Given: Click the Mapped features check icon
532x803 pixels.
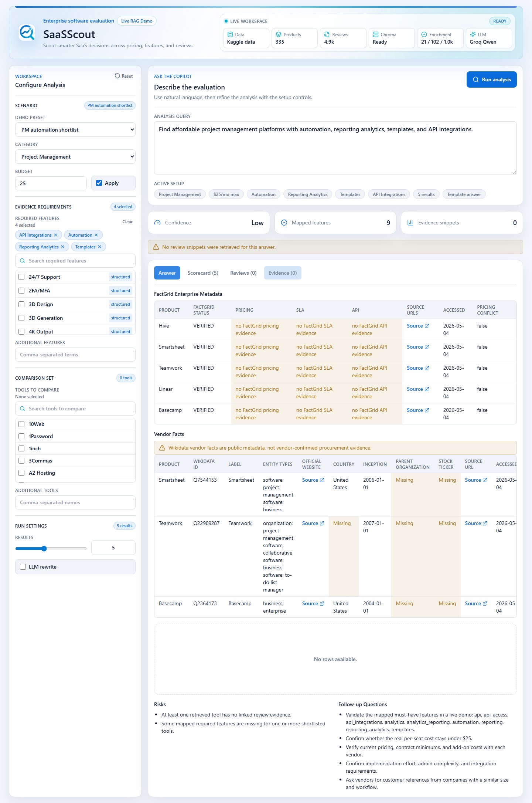Looking at the screenshot, I should point(284,223).
